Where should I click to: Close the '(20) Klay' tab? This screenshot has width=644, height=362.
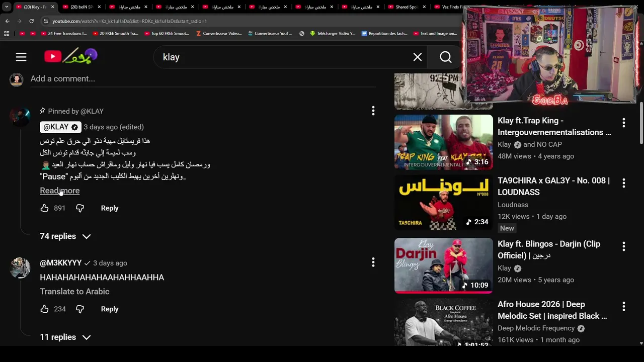click(52, 7)
